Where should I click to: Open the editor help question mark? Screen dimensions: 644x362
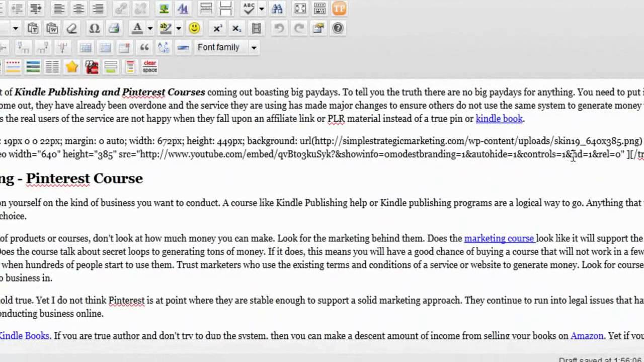[338, 28]
